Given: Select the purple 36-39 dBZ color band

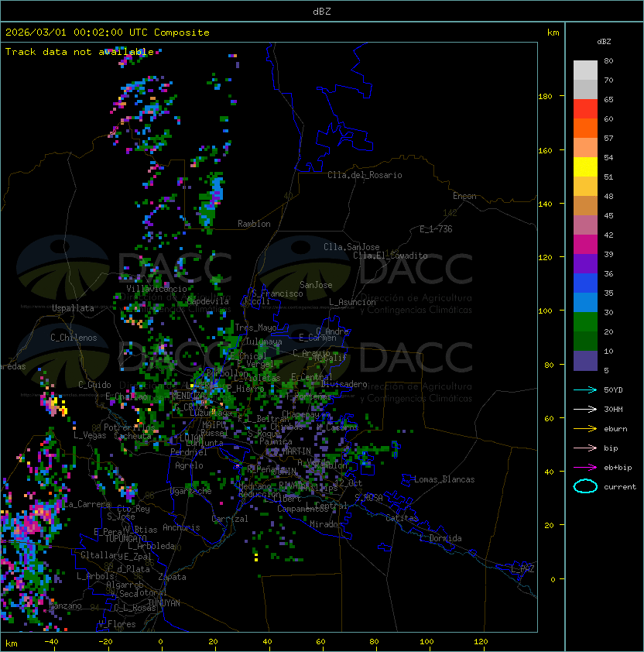Looking at the screenshot, I should 585,263.
